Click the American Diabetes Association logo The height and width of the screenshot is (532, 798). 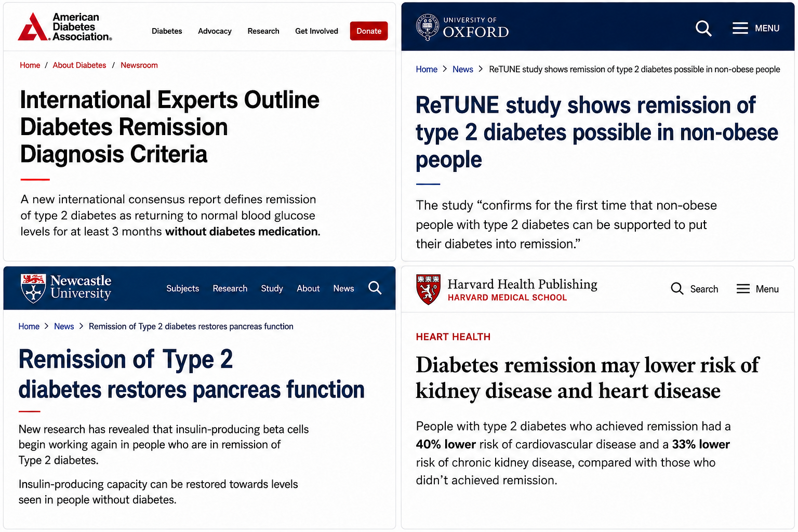[x=65, y=26]
